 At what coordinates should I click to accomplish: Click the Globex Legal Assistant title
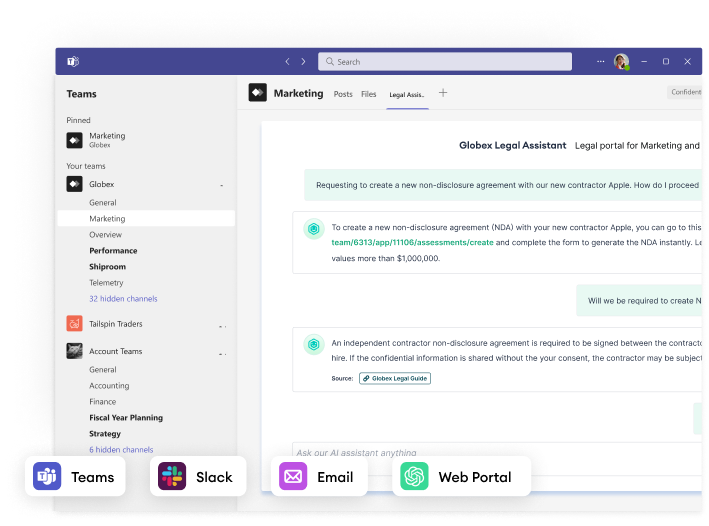(x=513, y=146)
